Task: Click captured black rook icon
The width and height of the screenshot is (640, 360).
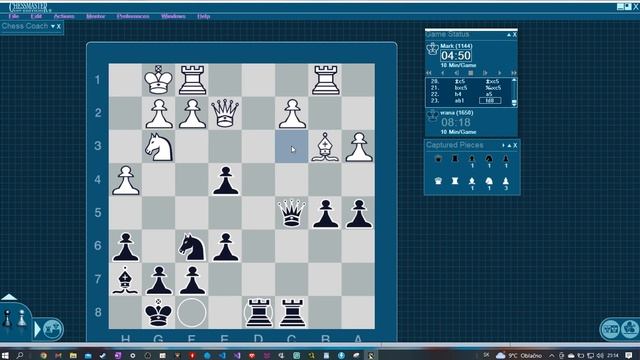Action: point(455,158)
